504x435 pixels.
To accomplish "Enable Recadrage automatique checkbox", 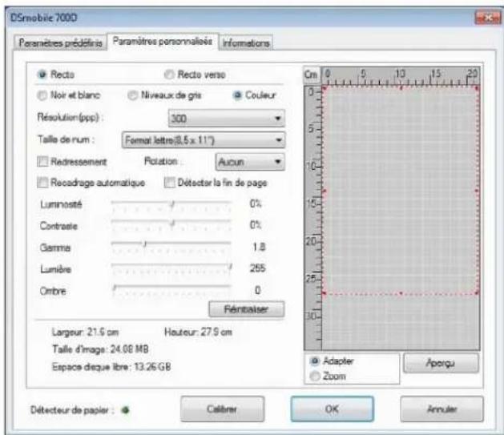I will [42, 183].
